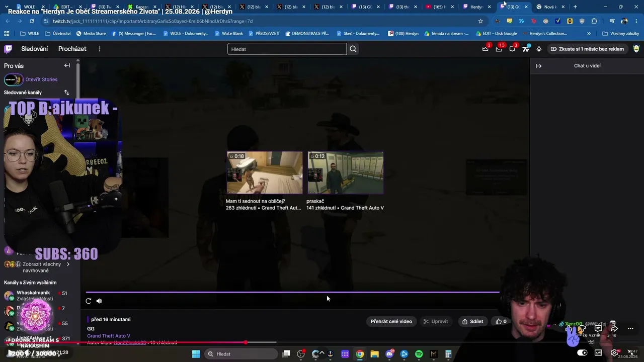Click the Sdílet share button
Screen dimensions: 644x362
[x=472, y=321]
